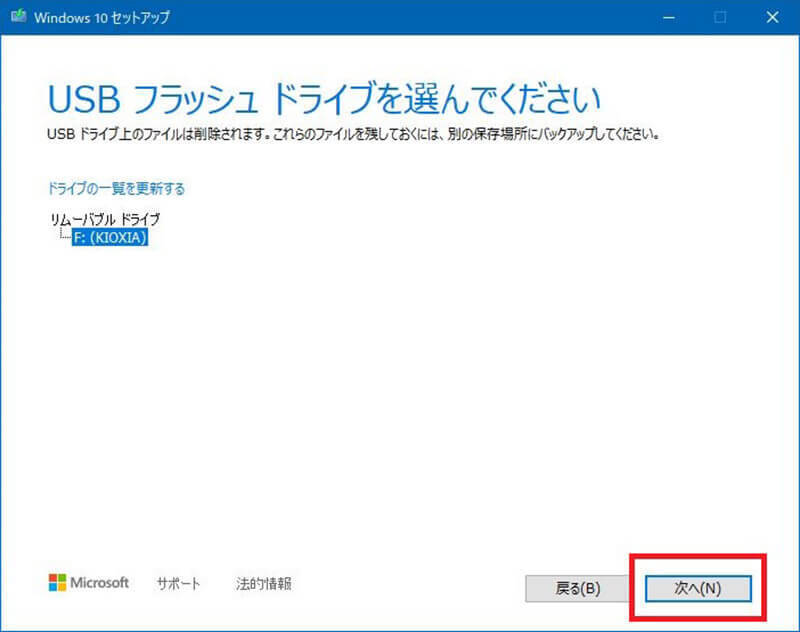This screenshot has height=632, width=800.
Task: Select the リムーバブル ドライブ tree node
Action: [105, 219]
